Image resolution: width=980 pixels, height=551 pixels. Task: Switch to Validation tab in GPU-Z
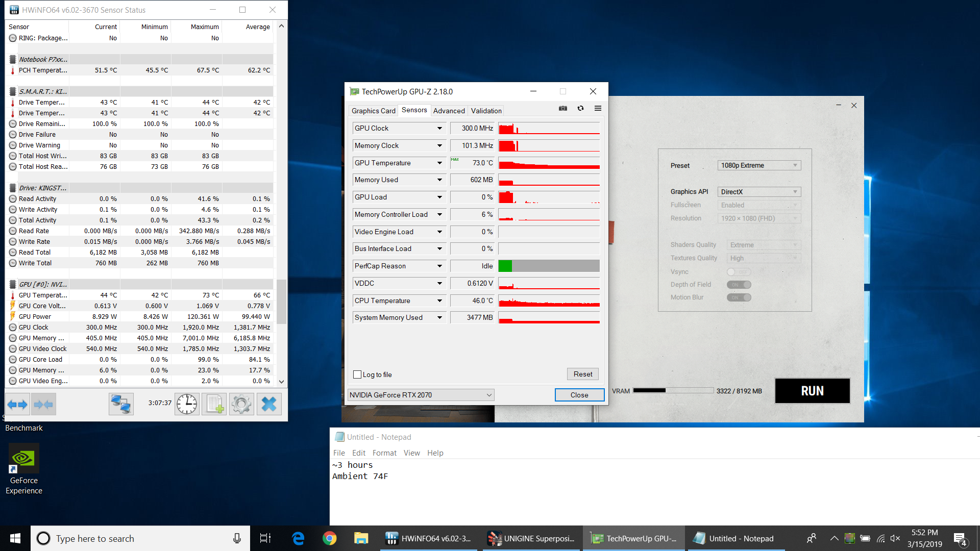(x=486, y=111)
